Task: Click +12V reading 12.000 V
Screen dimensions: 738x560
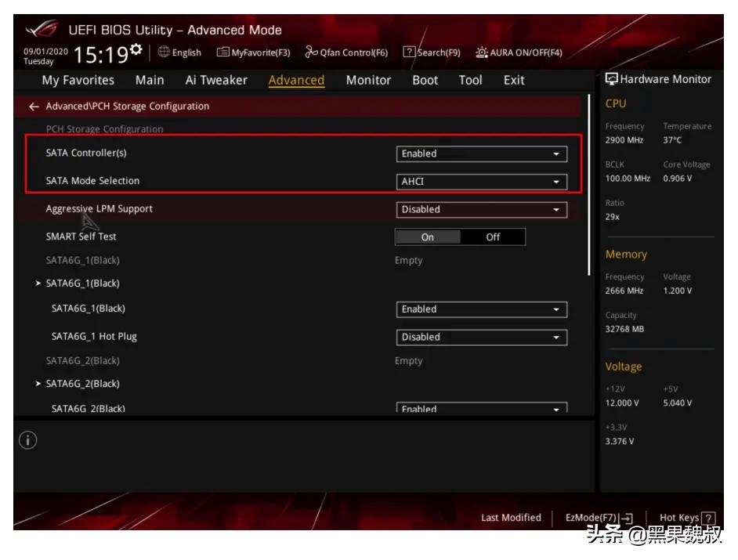Action: [x=622, y=403]
